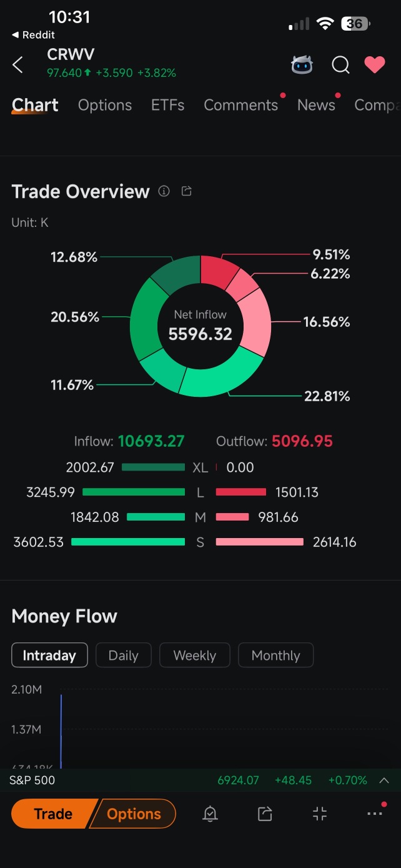This screenshot has height=868, width=401.
Task: Select the Weekly money flow period
Action: pyautogui.click(x=195, y=656)
